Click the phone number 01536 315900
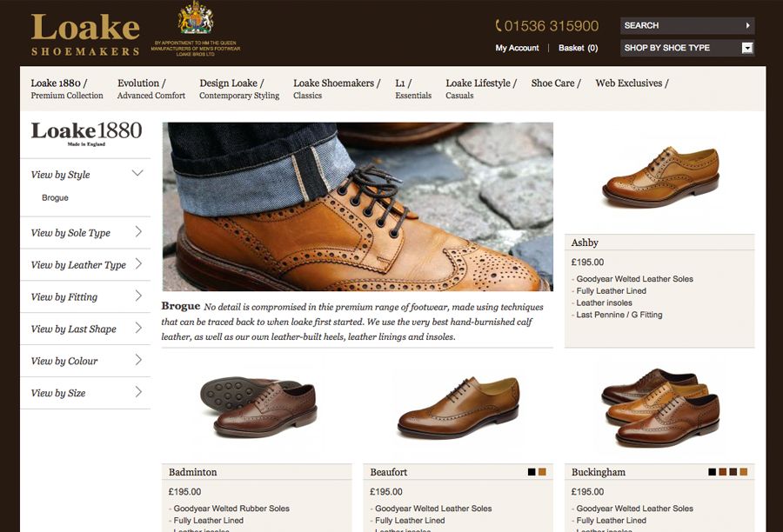Viewport: 783px width, 532px height. point(547,26)
